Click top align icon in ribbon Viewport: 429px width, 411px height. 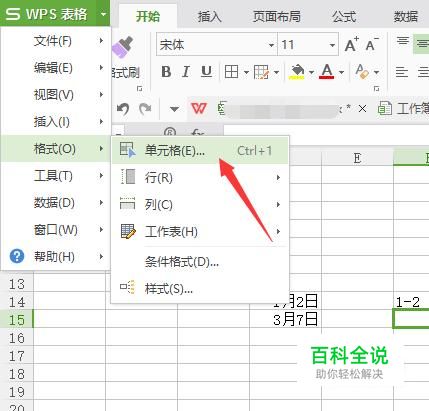tap(403, 41)
